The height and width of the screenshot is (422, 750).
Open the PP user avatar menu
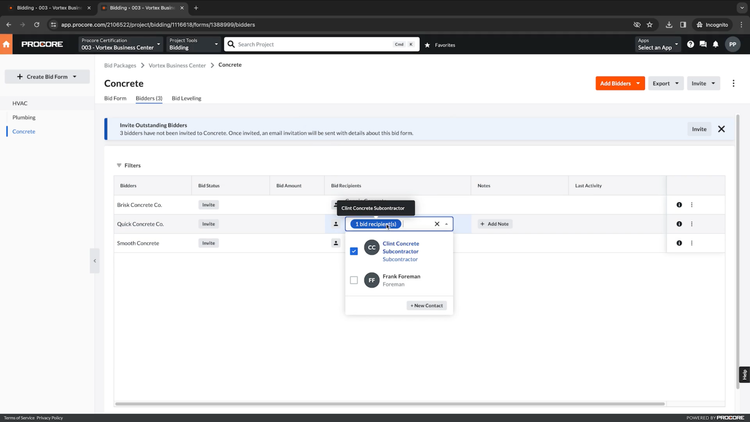732,44
